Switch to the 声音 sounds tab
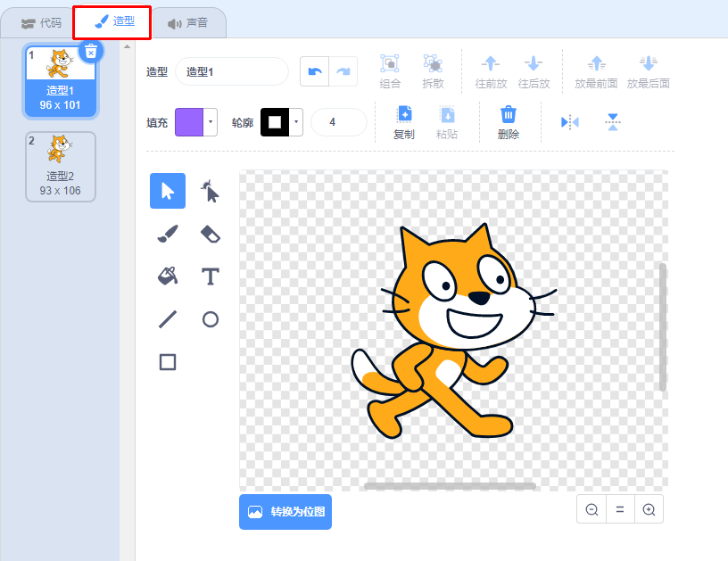 188,22
